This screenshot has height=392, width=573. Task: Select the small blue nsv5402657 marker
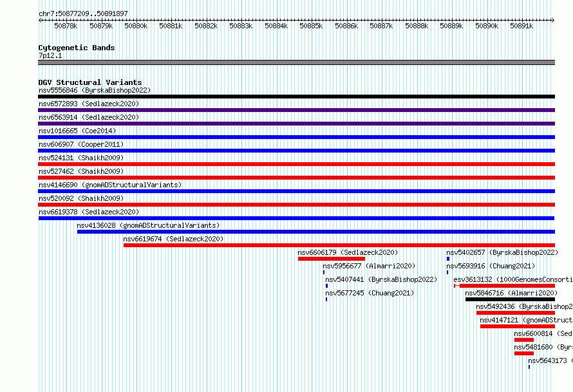[x=448, y=259]
